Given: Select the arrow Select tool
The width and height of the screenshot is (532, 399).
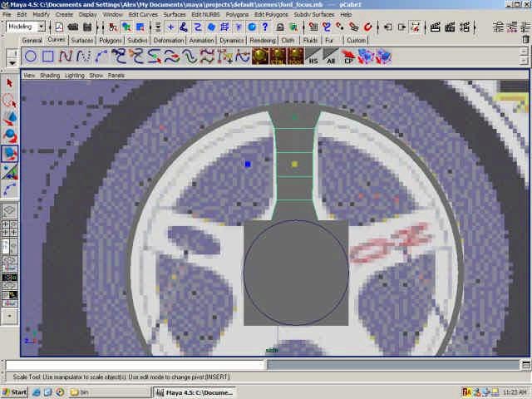Looking at the screenshot, I should point(10,82).
